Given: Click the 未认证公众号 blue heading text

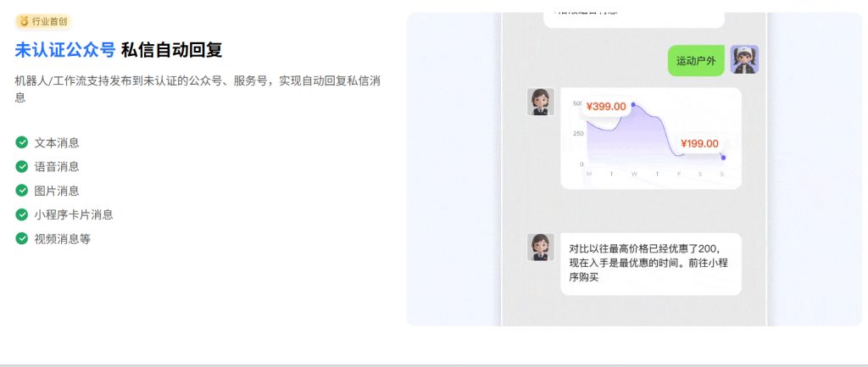Looking at the screenshot, I should click(65, 50).
